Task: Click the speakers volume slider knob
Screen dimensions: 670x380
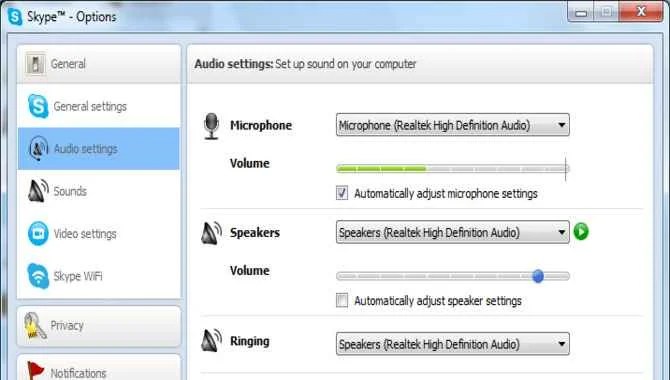Action: (x=538, y=276)
